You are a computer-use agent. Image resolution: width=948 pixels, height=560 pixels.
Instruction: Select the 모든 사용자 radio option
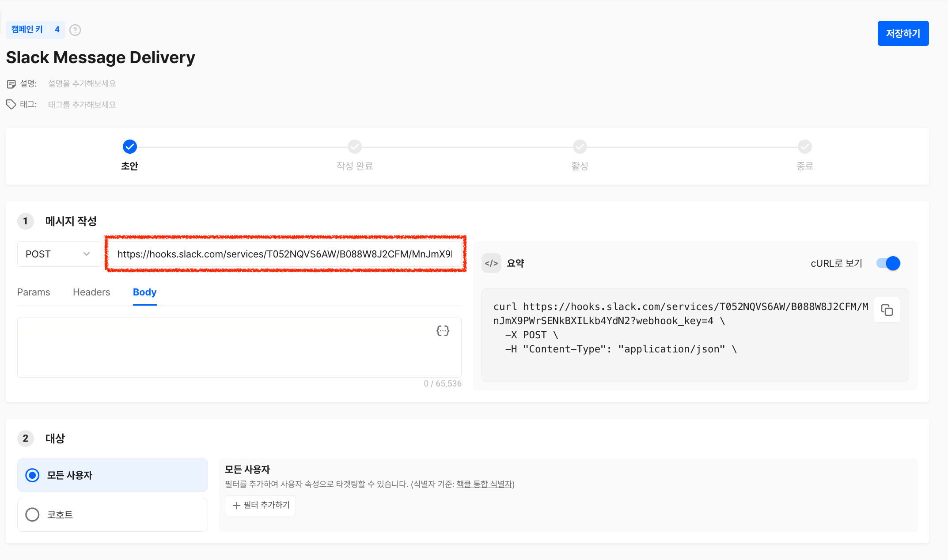pyautogui.click(x=113, y=475)
